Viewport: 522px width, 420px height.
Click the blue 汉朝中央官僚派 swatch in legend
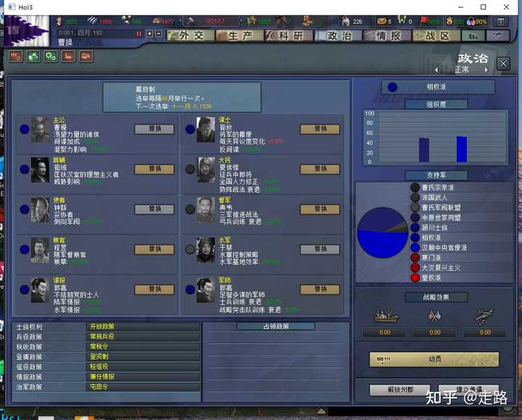click(x=415, y=248)
